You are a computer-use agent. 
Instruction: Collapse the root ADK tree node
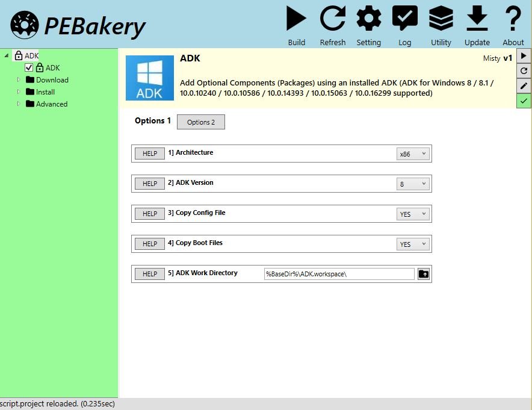[x=7, y=55]
